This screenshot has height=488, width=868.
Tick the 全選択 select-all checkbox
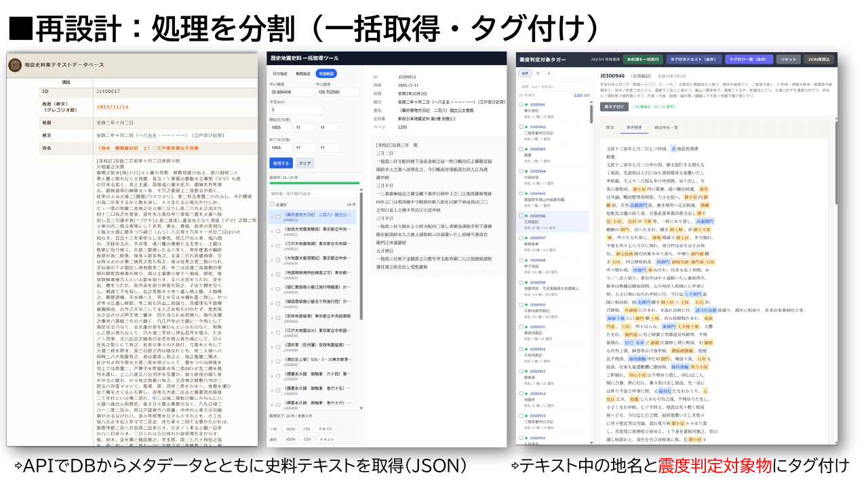coord(273,204)
